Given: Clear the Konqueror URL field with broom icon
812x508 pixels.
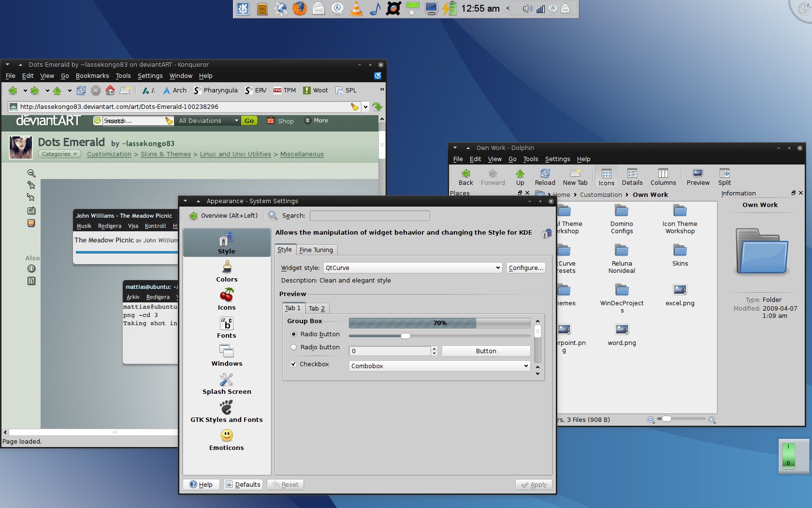Looking at the screenshot, I should [x=355, y=107].
